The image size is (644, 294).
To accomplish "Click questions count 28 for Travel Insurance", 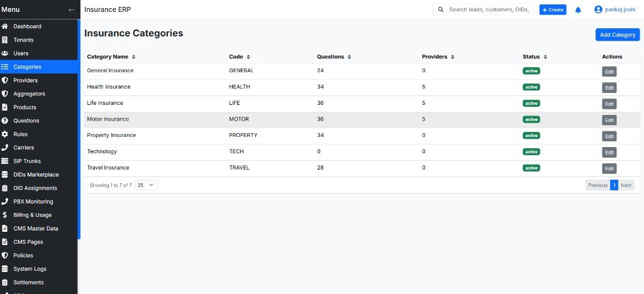I will (320, 168).
